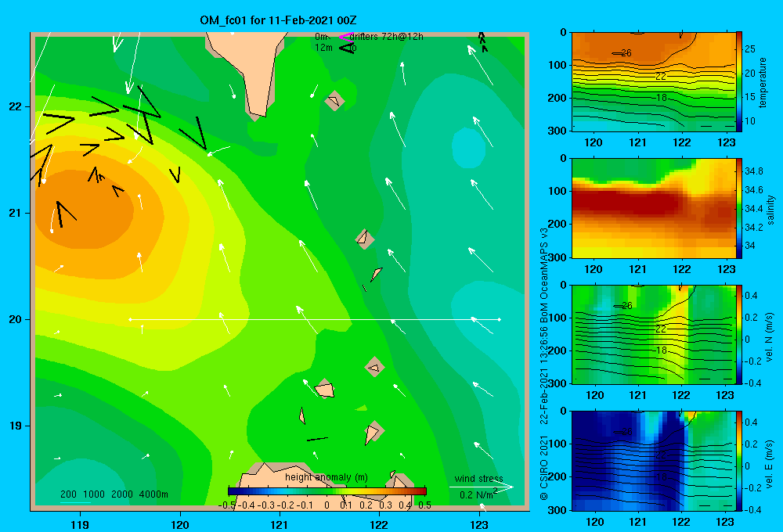This screenshot has width=783, height=532.
Task: Select the 'drifters 72h@12h' legend label
Action: pos(386,37)
